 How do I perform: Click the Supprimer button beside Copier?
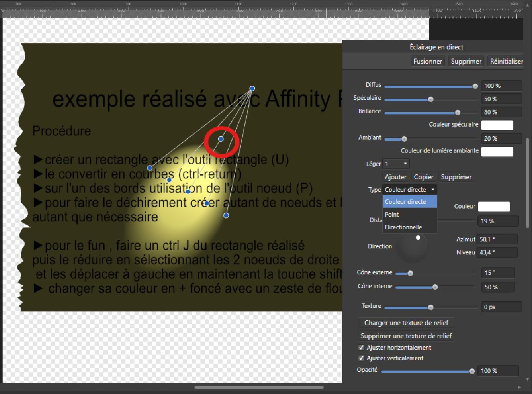[x=456, y=177]
